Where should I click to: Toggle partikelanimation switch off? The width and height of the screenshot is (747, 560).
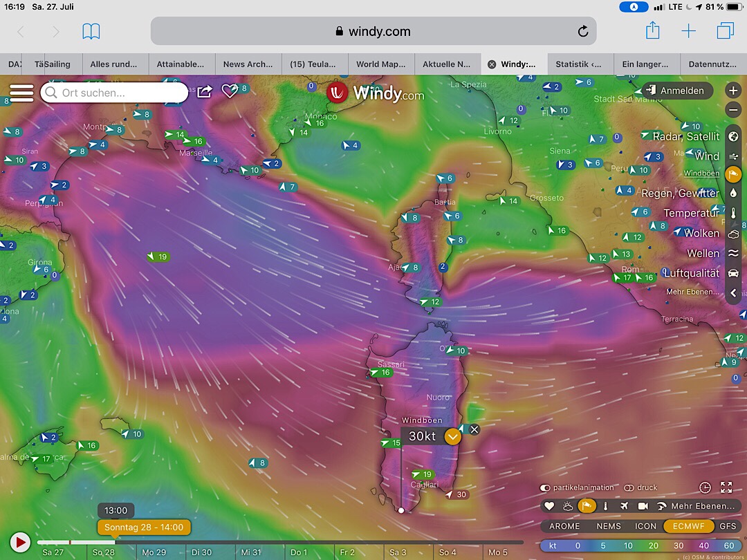[x=545, y=487]
